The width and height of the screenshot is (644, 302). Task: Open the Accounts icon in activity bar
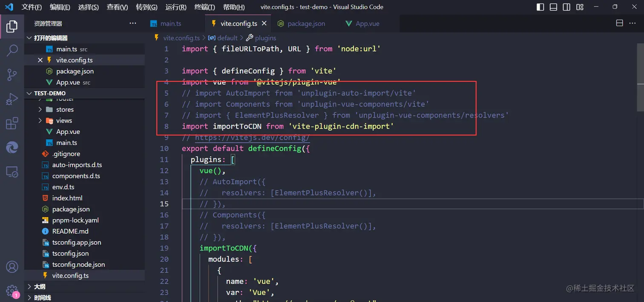coord(12,267)
